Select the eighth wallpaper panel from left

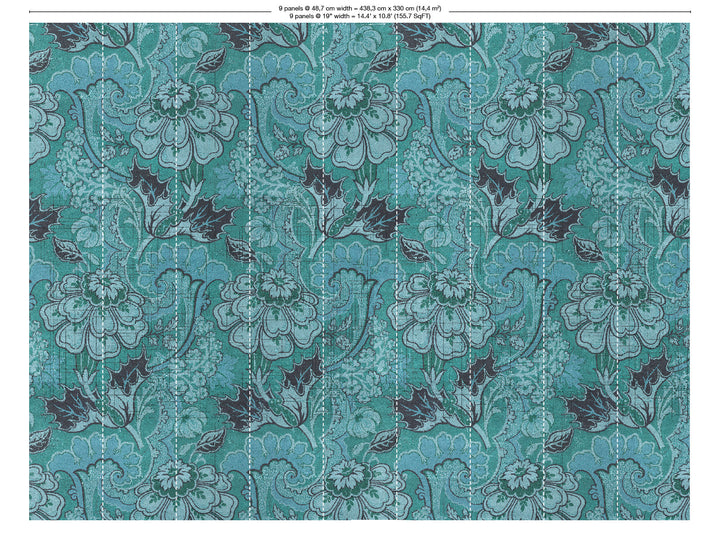[579, 270]
